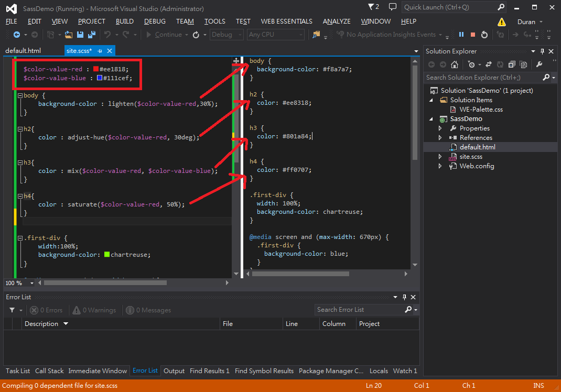This screenshot has height=392, width=561.
Task: Select WE-Palette.css in Solution Explorer
Action: pyautogui.click(x=481, y=110)
